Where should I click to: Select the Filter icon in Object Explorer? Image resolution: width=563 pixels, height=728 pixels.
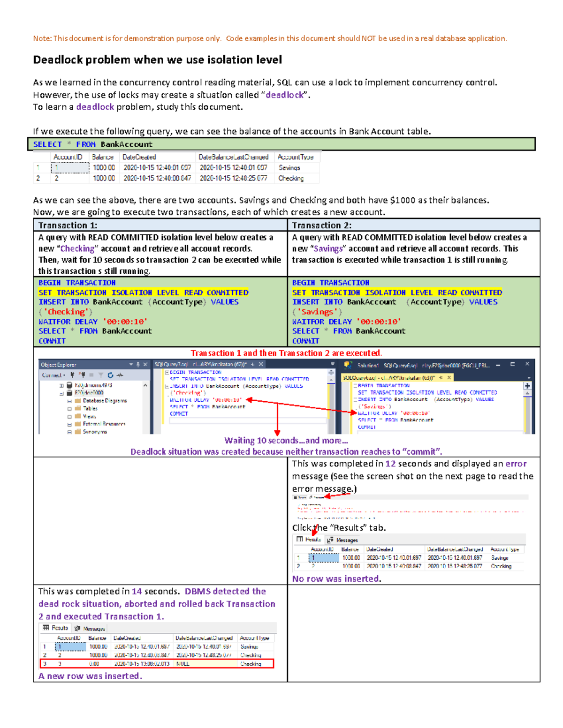(101, 375)
